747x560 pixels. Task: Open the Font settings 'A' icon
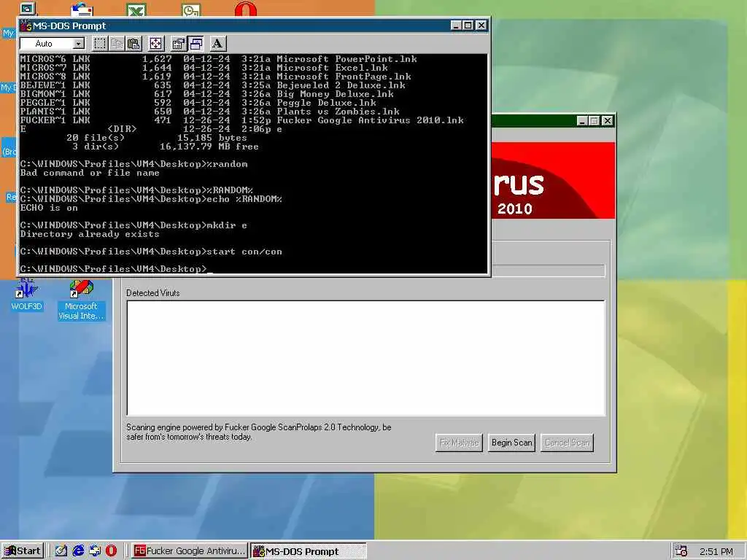[x=217, y=44]
